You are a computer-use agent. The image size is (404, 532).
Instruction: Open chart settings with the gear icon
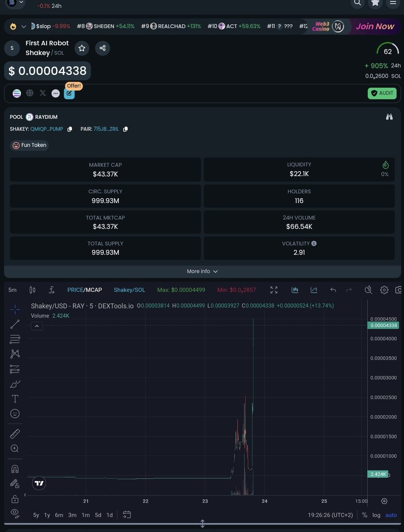pyautogui.click(x=384, y=289)
